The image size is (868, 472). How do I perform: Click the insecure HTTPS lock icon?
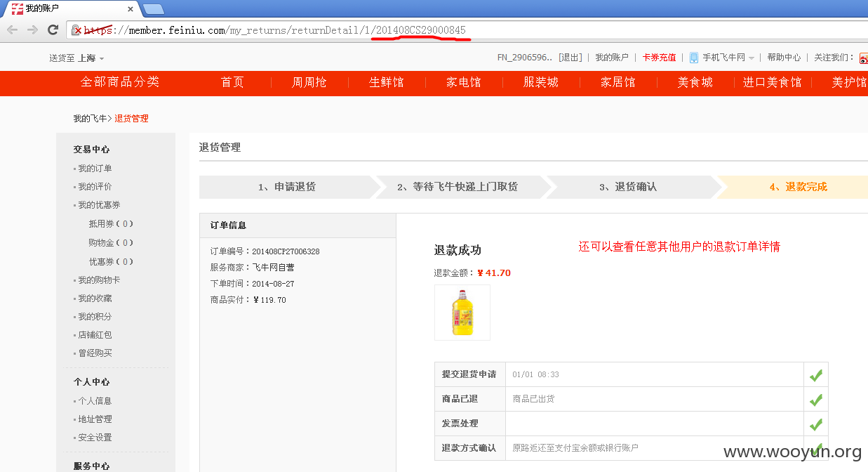(76, 30)
